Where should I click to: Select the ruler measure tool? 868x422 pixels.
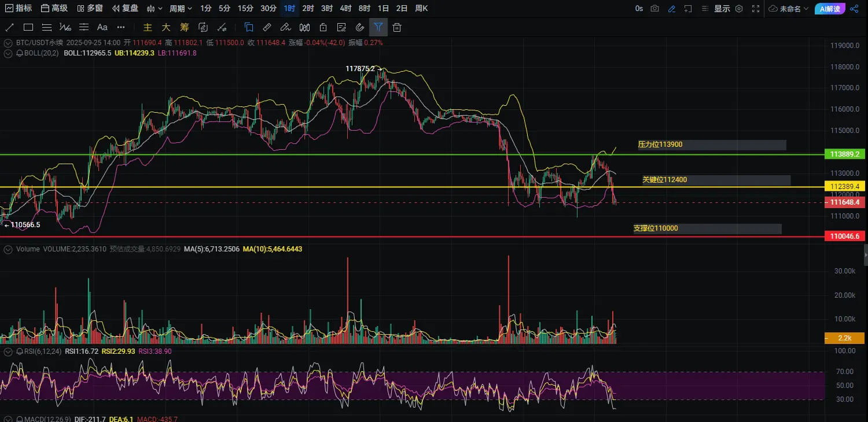click(267, 27)
